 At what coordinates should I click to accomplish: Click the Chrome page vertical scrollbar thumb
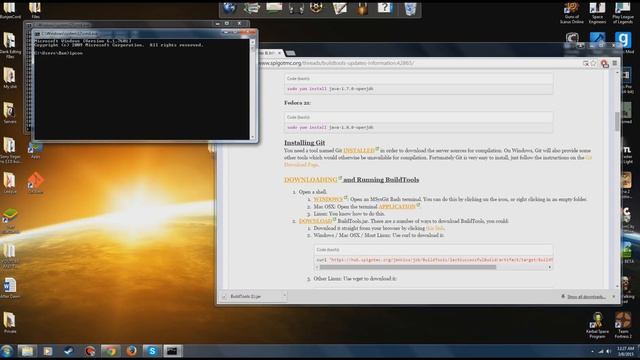coord(617,121)
